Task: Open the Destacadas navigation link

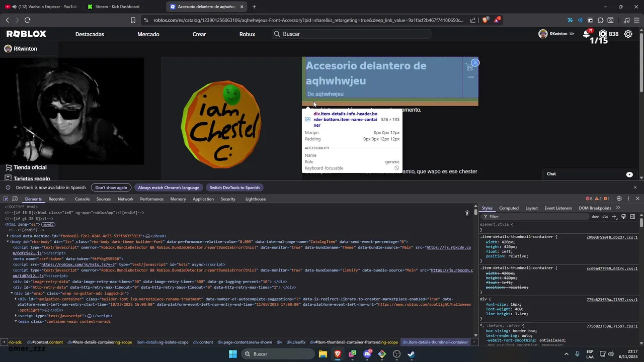Action: coord(90,34)
